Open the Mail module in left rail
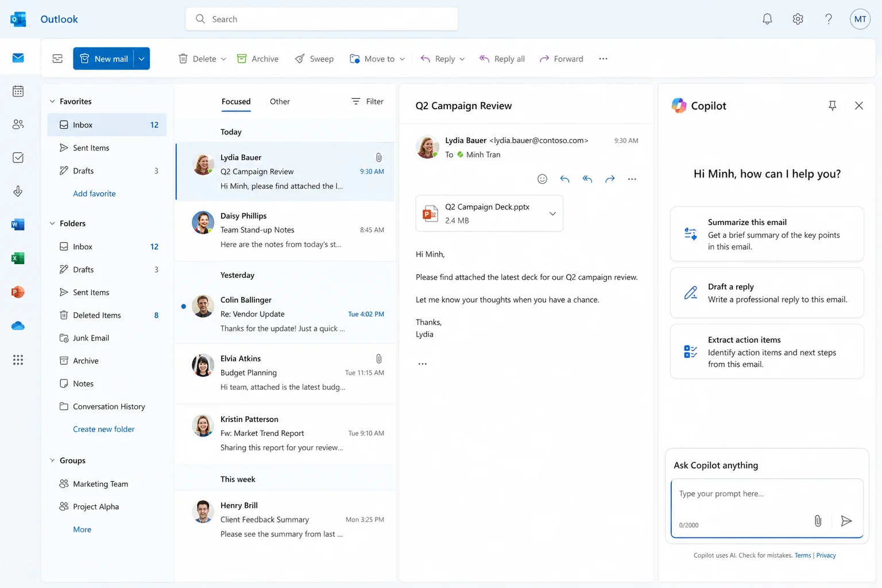 (18, 57)
